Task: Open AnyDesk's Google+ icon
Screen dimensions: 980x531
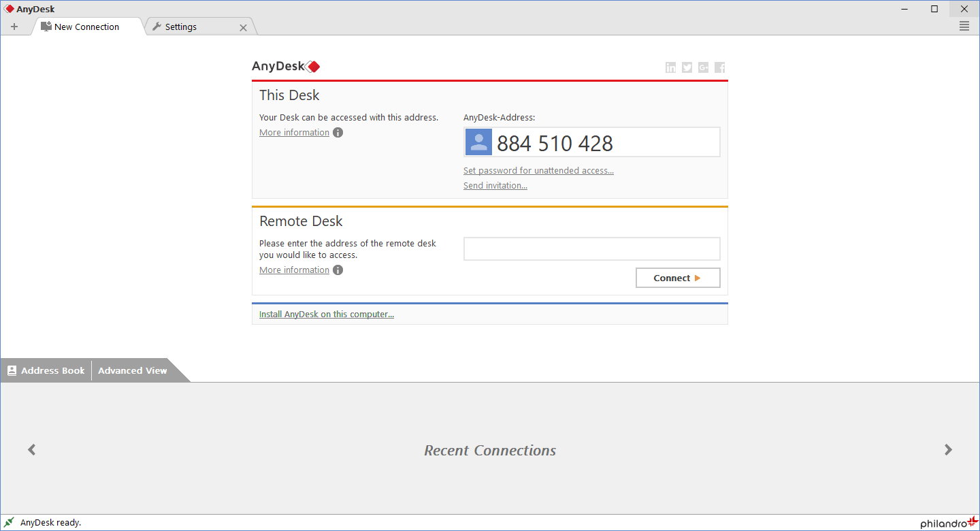Action: click(703, 67)
